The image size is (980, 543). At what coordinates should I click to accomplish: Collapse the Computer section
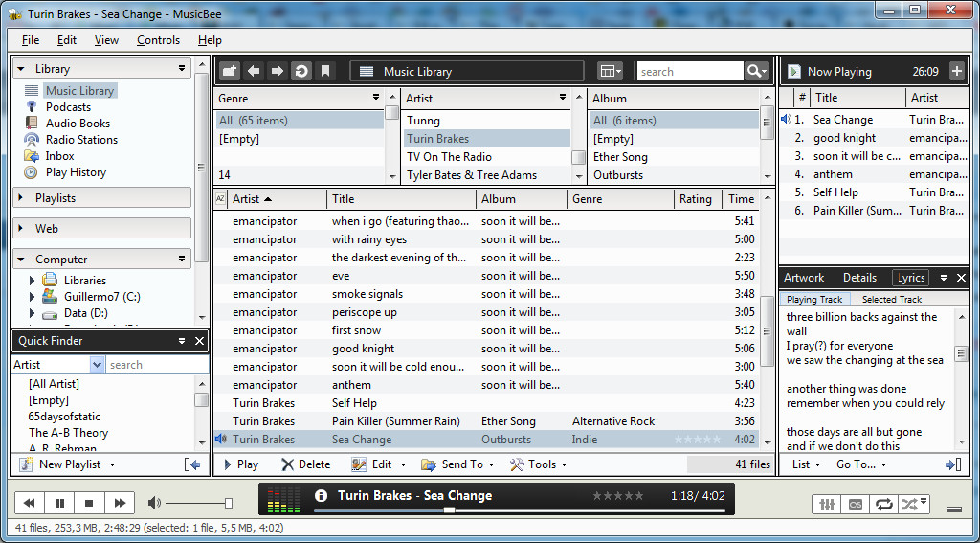point(21,259)
